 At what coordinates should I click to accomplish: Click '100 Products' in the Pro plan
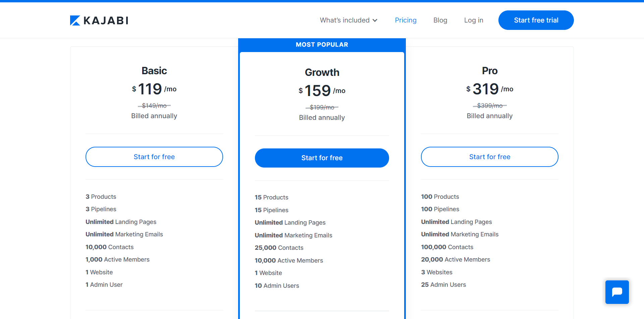coord(440,197)
